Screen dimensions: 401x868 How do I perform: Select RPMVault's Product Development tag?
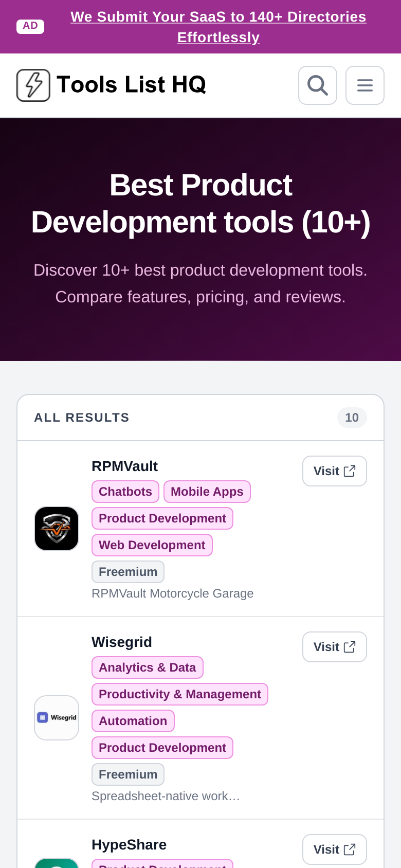pos(162,518)
